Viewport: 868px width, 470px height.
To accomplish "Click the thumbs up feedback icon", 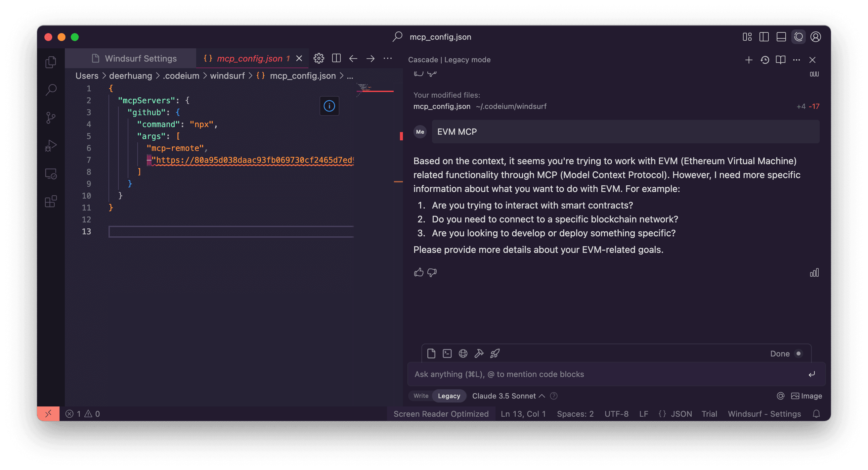I will [418, 272].
